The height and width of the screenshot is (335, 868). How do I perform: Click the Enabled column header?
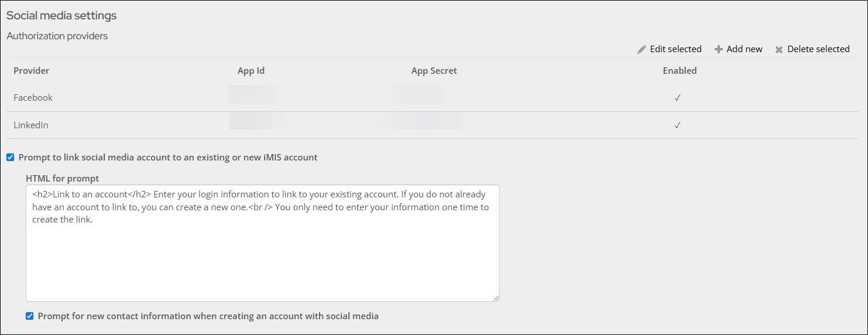(x=680, y=71)
